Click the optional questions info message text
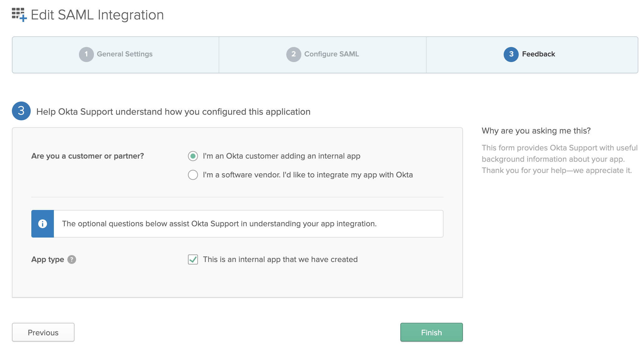This screenshot has width=644, height=356. pos(219,224)
